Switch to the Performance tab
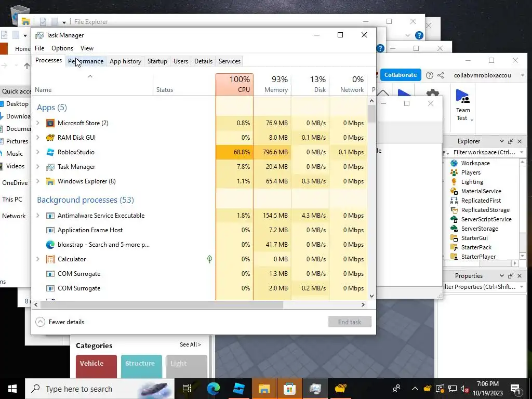 click(86, 61)
